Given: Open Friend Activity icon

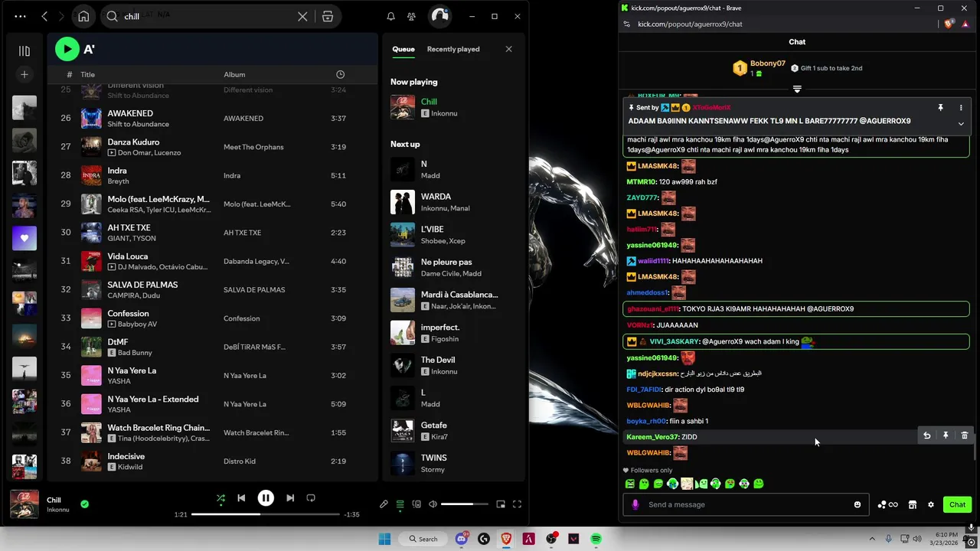Looking at the screenshot, I should [x=412, y=16].
